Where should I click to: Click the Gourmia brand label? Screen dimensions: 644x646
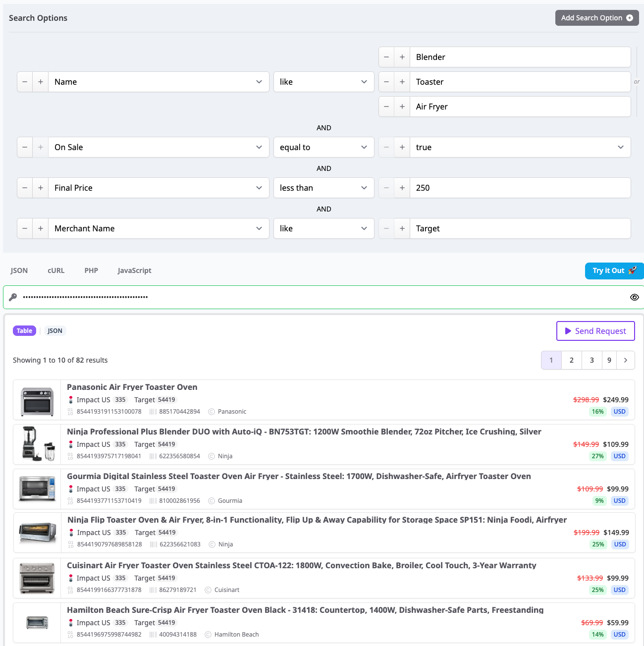click(x=230, y=501)
